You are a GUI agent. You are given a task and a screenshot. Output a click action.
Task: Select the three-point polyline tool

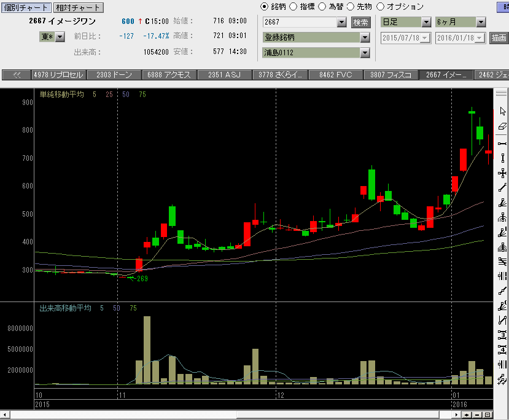(502, 291)
